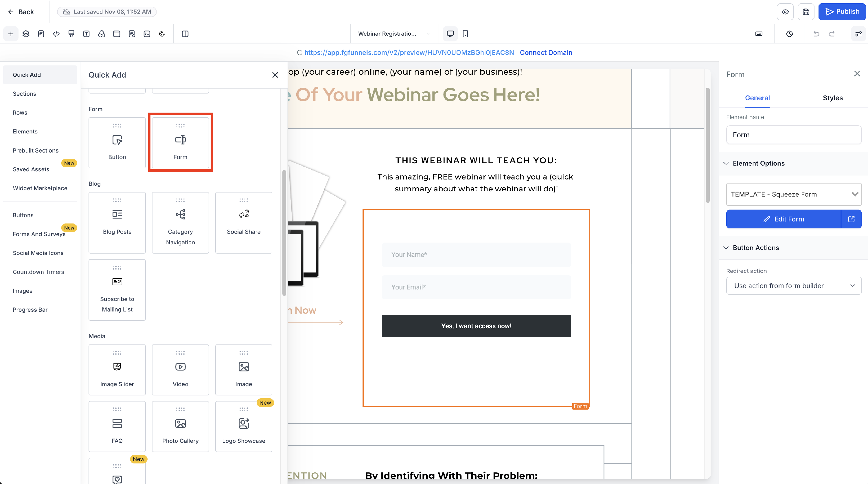Screen dimensions: 868x484
Task: Click the undo arrow icon
Action: click(816, 34)
